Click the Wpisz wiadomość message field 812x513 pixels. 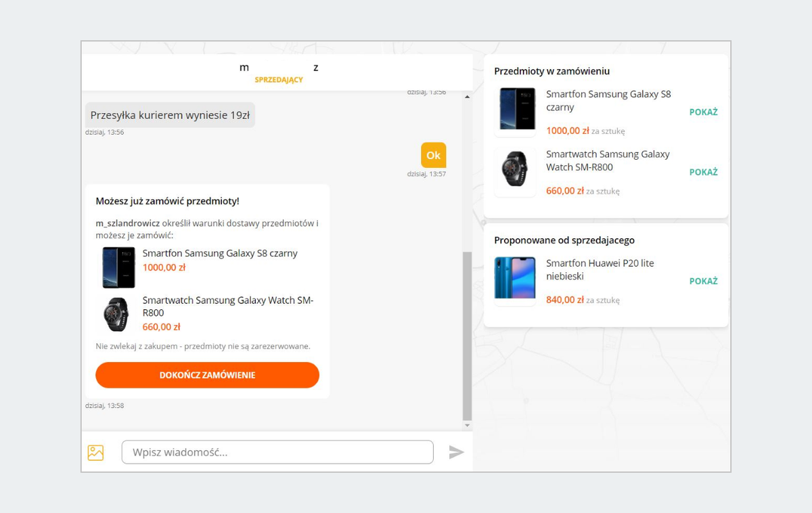tap(277, 452)
